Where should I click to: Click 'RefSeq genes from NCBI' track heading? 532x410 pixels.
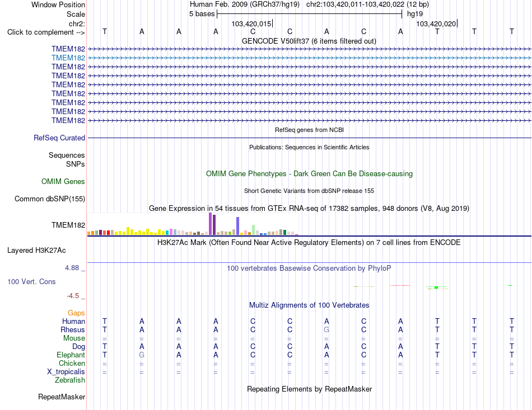click(x=310, y=130)
